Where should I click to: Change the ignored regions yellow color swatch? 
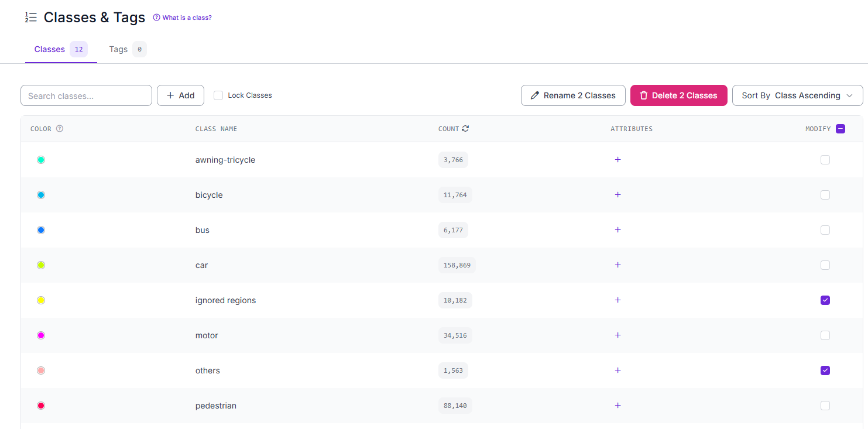(x=41, y=300)
